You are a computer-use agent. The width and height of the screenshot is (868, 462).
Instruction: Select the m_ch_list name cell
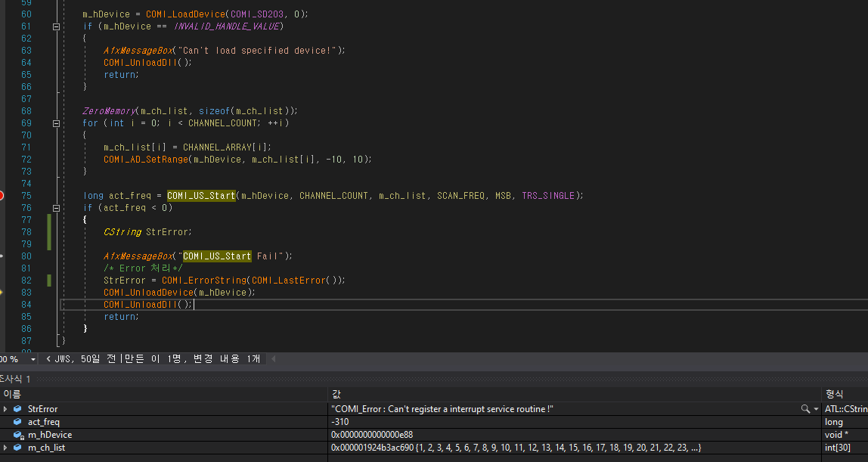(47, 448)
